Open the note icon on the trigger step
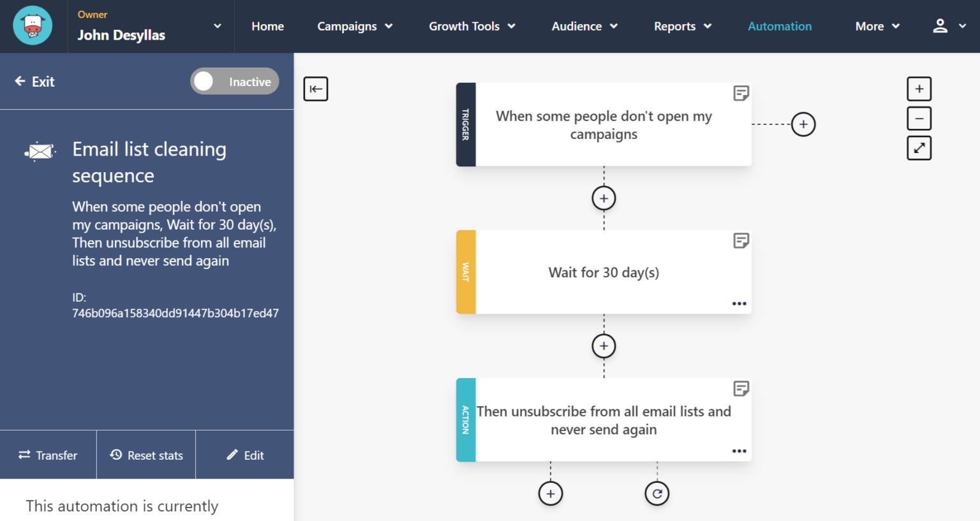 (x=740, y=92)
